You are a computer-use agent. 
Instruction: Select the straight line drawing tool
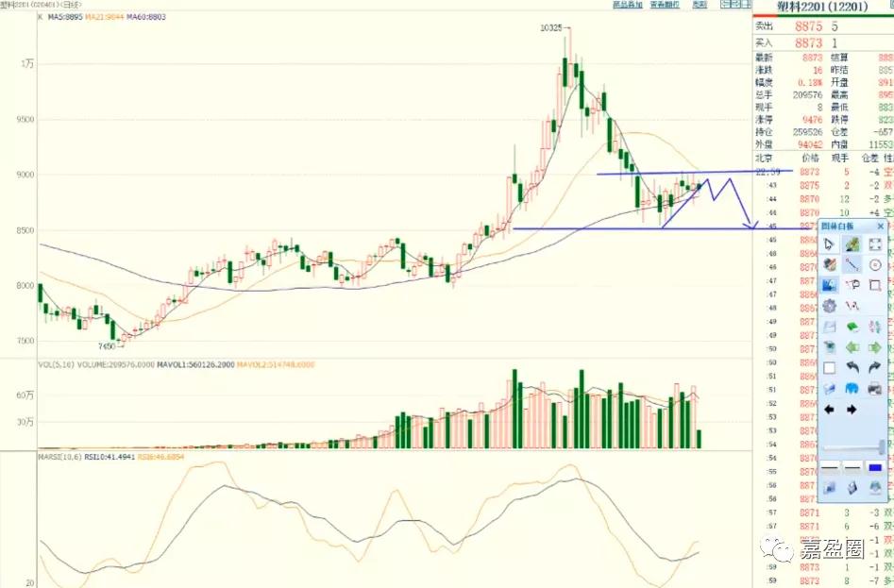(x=852, y=265)
